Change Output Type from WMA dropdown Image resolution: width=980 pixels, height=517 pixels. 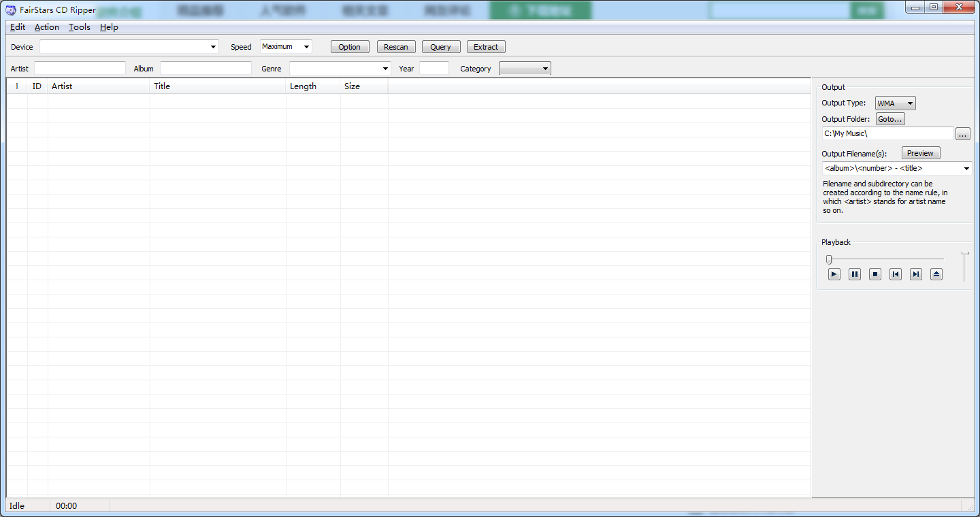[x=896, y=103]
